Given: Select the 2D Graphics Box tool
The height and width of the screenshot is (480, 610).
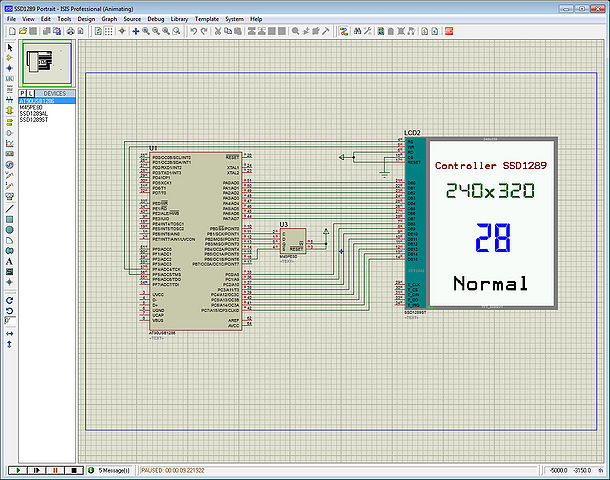Looking at the screenshot, I should (10, 219).
